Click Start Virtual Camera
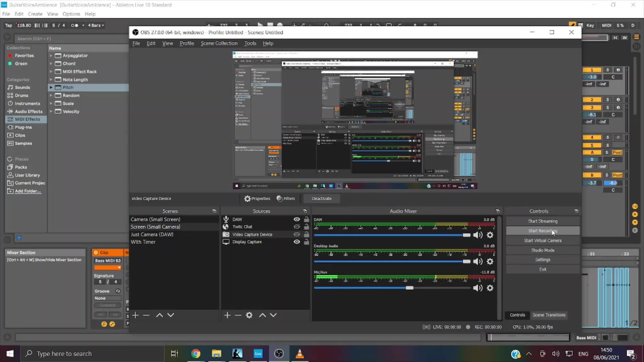 pos(543,240)
